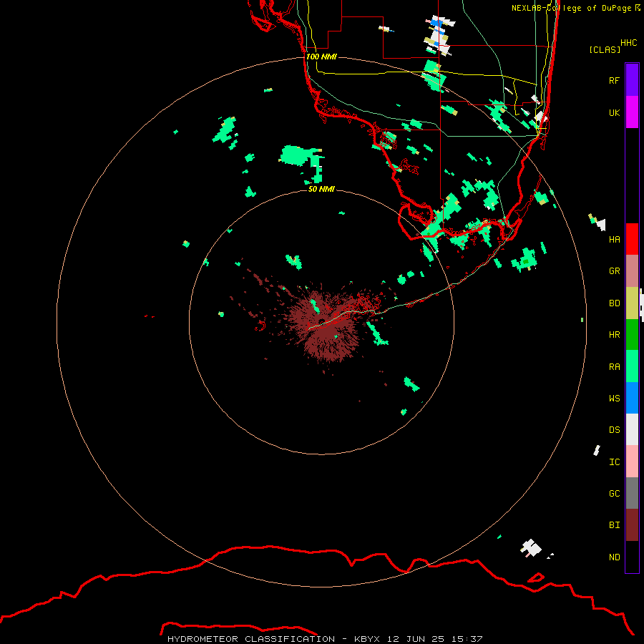Click the UK magenta legend swatch
The height and width of the screenshot is (644, 644).
click(x=632, y=112)
